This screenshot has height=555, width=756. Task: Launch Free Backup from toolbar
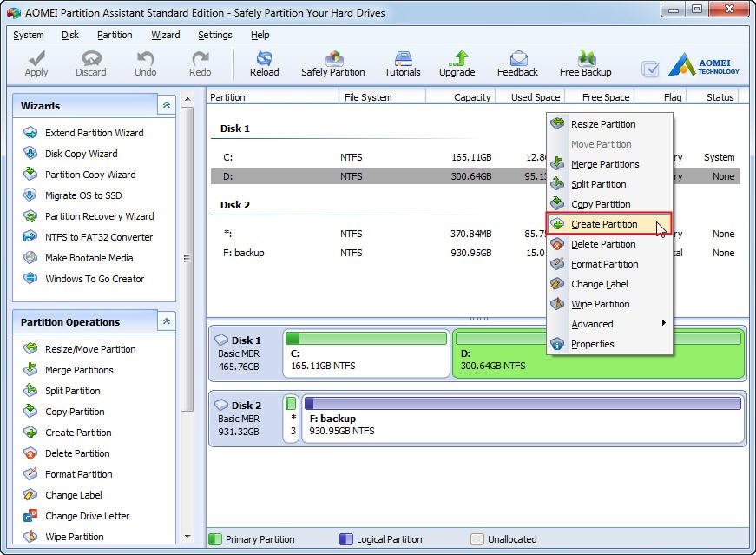585,63
